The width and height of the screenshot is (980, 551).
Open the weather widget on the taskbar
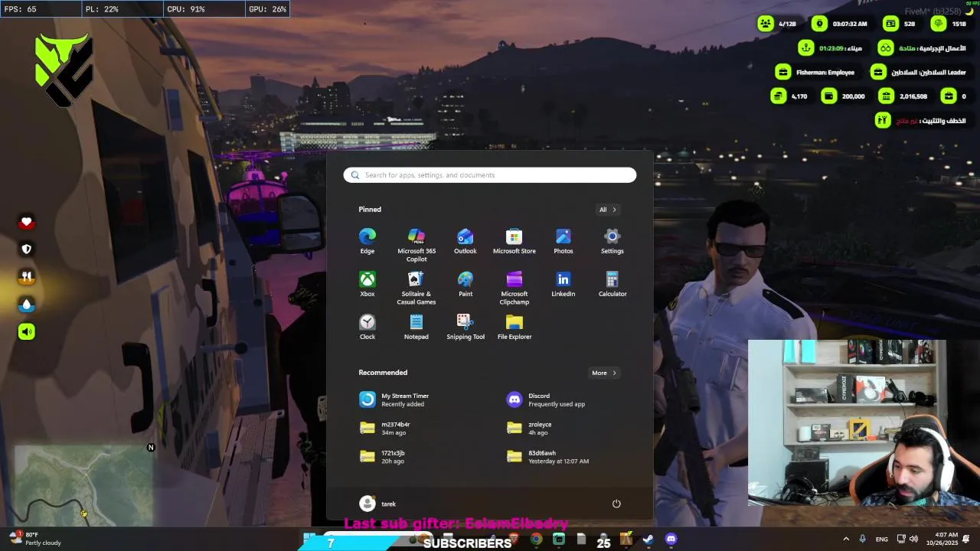point(34,539)
